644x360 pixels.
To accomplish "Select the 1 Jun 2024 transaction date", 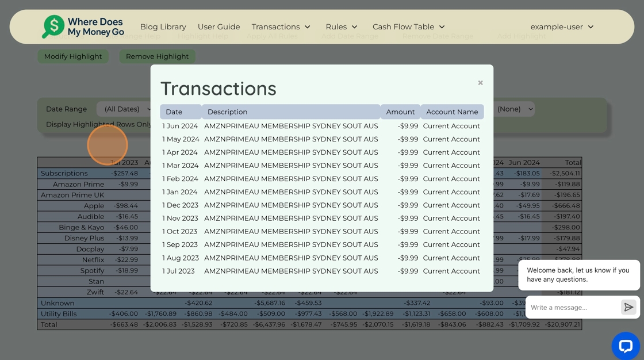I will 180,126.
